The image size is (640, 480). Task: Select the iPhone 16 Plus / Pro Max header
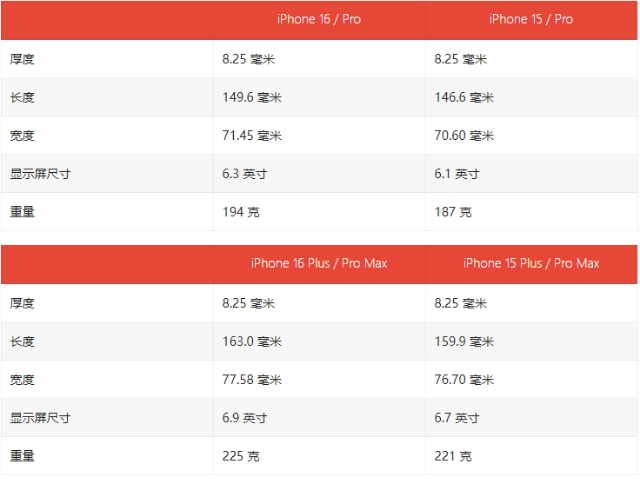(x=319, y=263)
